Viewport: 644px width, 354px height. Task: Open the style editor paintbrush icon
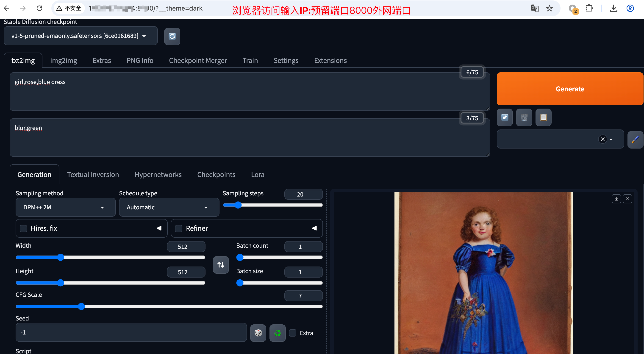635,139
